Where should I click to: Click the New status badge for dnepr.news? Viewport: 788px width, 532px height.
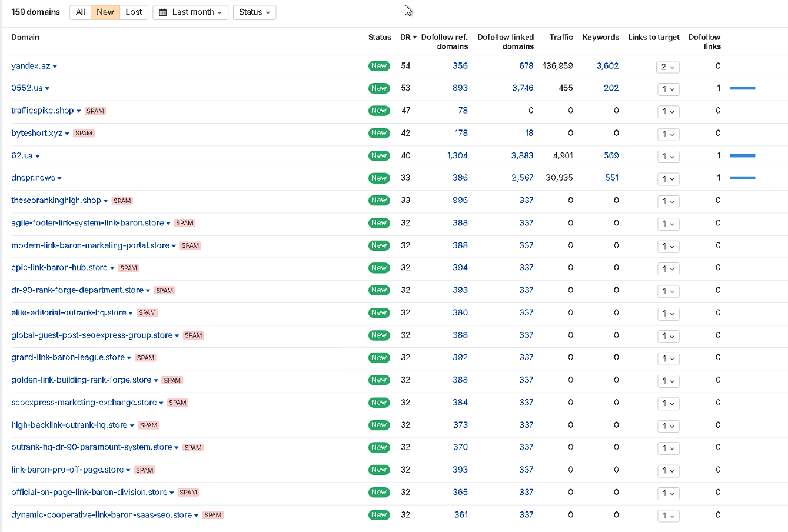pyautogui.click(x=379, y=178)
